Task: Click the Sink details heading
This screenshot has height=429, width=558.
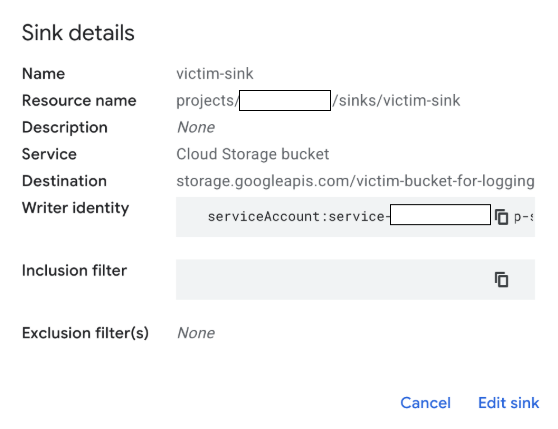Action: pyautogui.click(x=78, y=33)
